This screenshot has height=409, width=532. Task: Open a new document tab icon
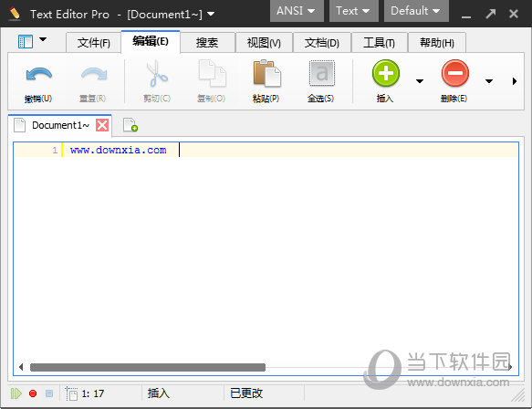pos(130,125)
